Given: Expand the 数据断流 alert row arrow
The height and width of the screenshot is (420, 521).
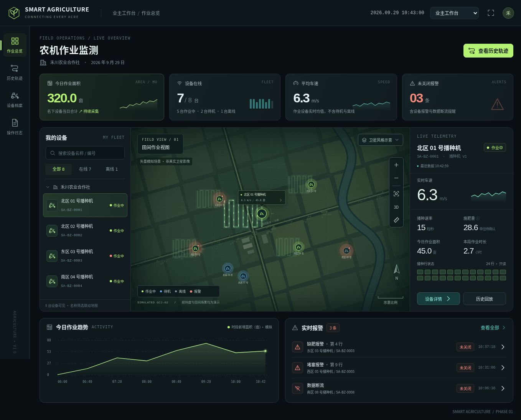Looking at the screenshot, I should pyautogui.click(x=503, y=388).
